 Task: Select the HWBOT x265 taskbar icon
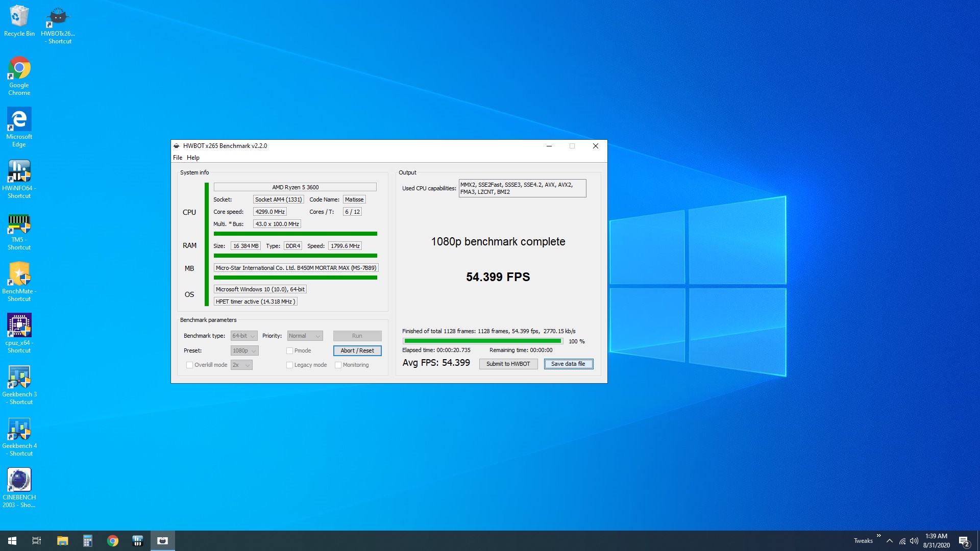(163, 541)
